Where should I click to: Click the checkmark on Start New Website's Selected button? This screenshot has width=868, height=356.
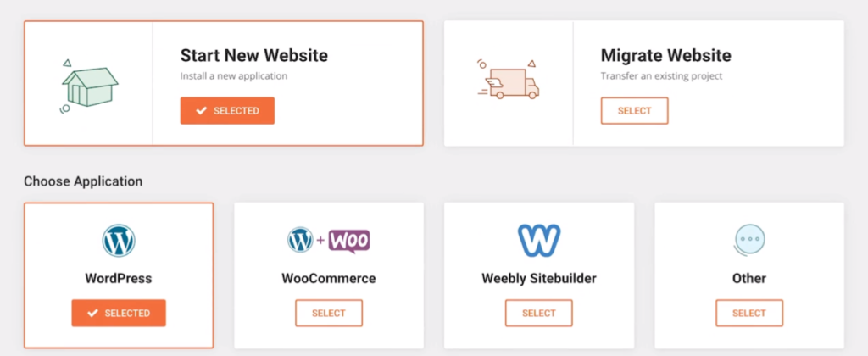[201, 111]
